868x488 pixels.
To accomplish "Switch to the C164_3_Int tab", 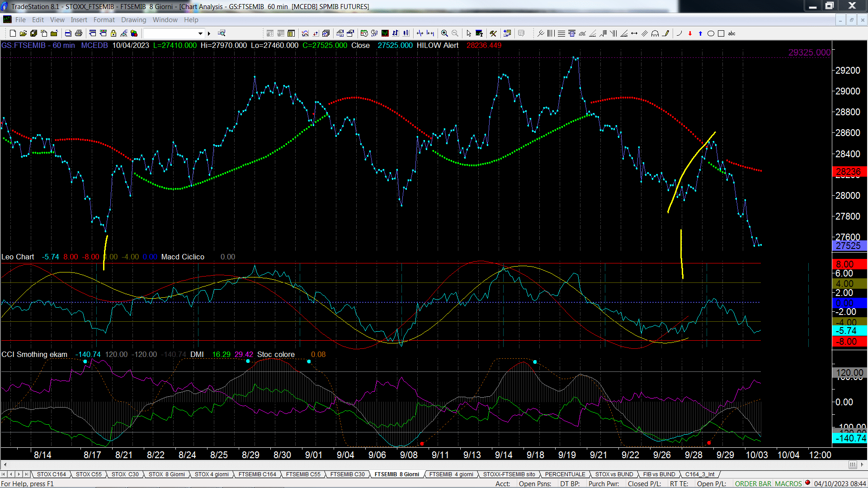I will click(x=700, y=474).
